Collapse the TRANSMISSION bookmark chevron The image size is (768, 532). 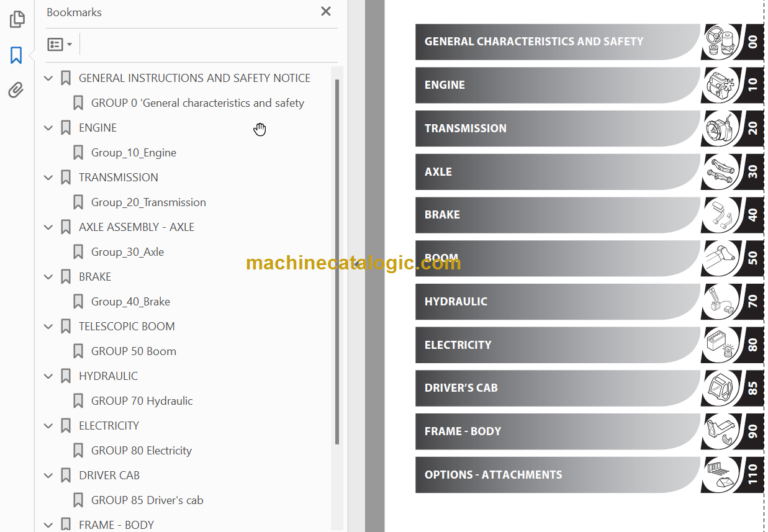click(48, 177)
